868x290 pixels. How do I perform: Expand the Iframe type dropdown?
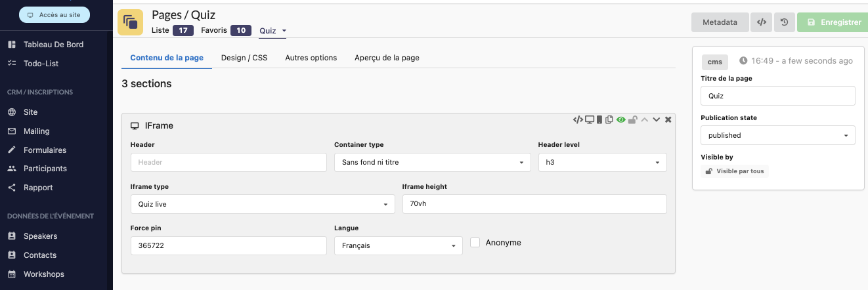click(x=263, y=204)
